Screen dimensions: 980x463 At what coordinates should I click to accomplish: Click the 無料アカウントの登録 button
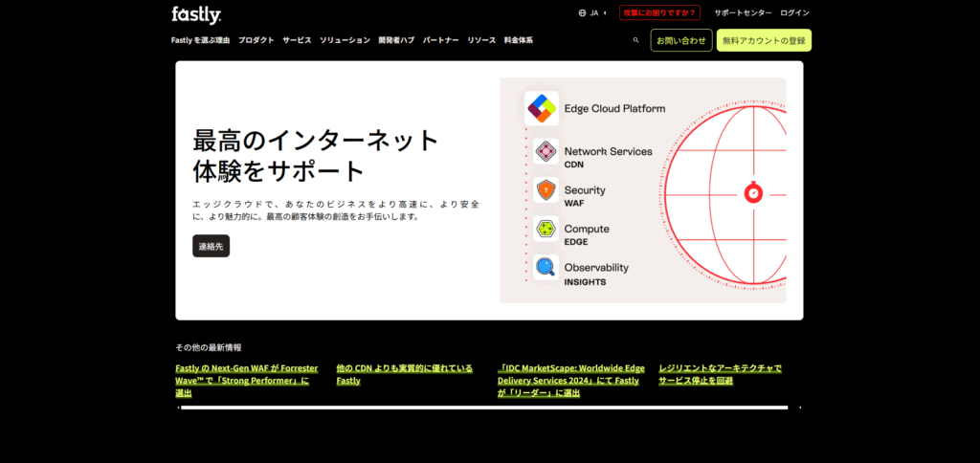(764, 40)
